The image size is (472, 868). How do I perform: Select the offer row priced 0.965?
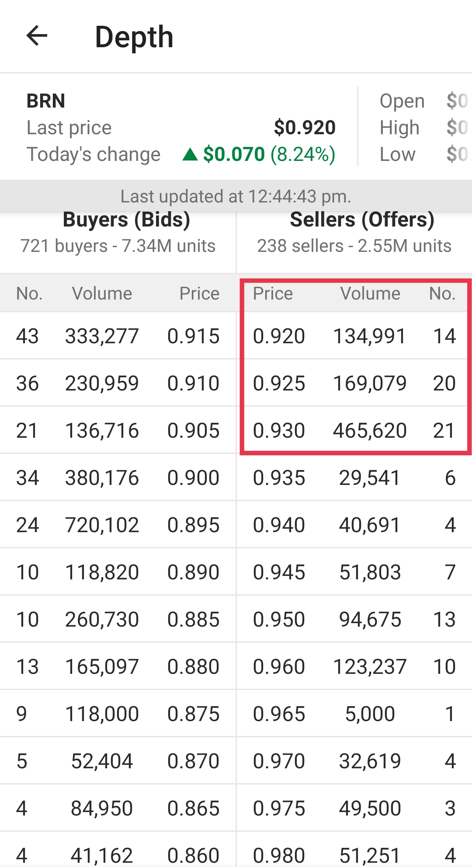click(x=354, y=714)
